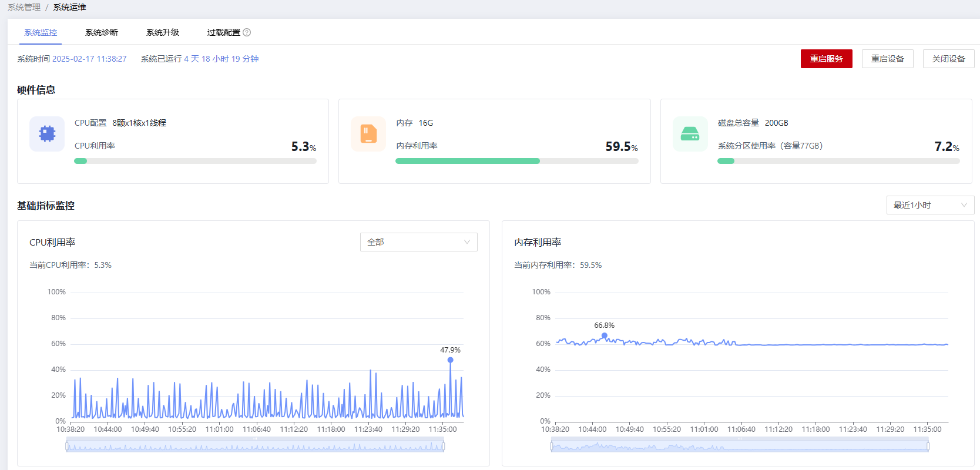
Task: Click the 5.3% CPU usage value in the card
Action: tap(304, 146)
